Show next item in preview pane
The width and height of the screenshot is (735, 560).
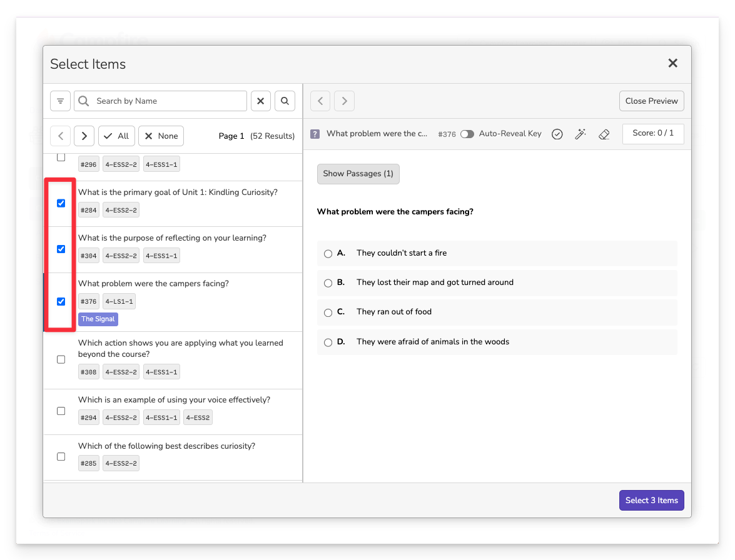(x=344, y=101)
